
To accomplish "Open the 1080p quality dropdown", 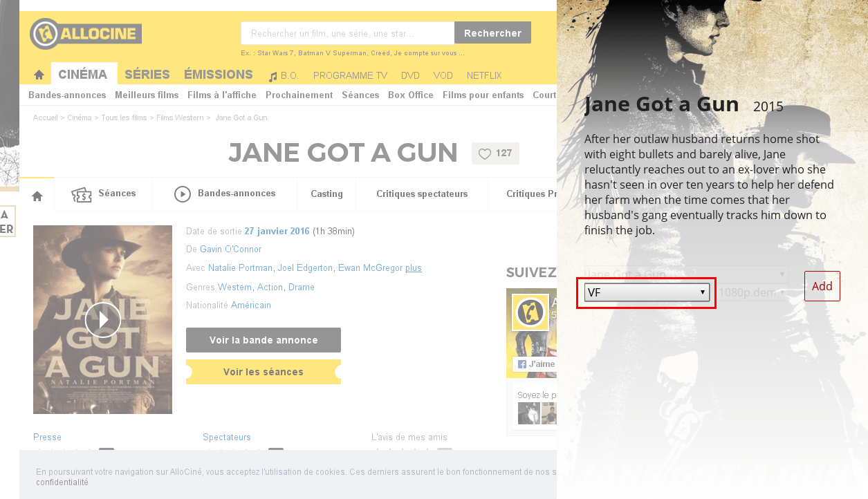I will (752, 292).
